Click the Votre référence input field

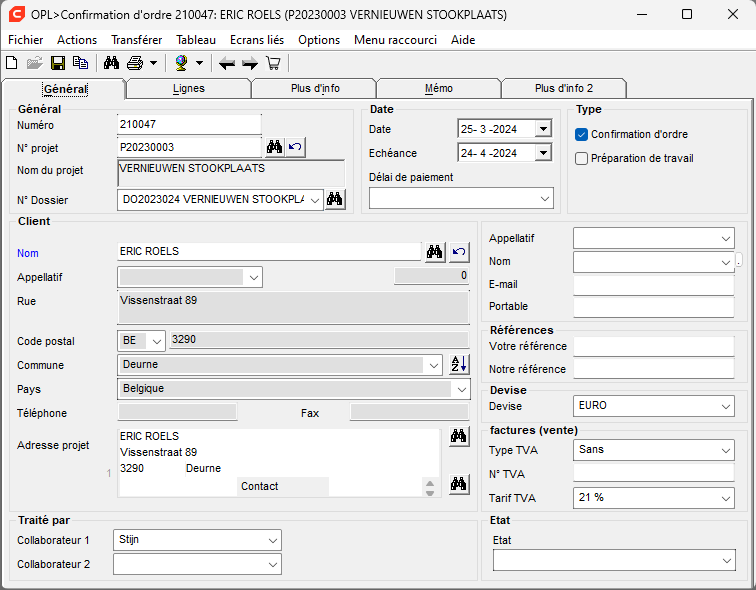[654, 347]
